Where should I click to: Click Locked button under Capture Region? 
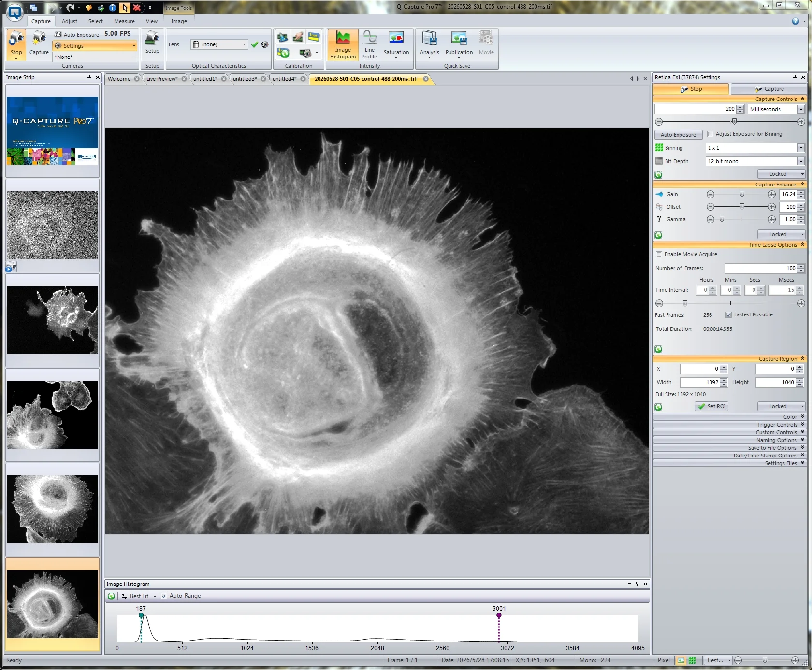[x=781, y=406]
